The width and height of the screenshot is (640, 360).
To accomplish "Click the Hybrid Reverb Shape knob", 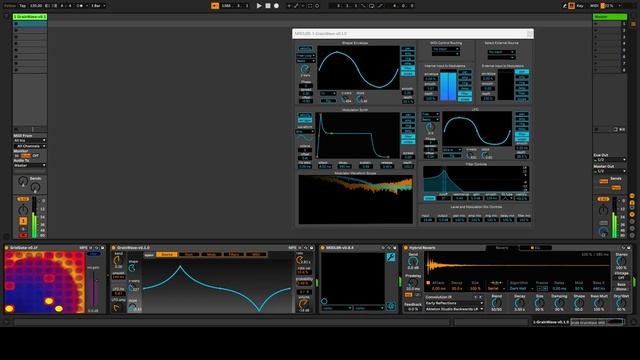I will point(579,303).
